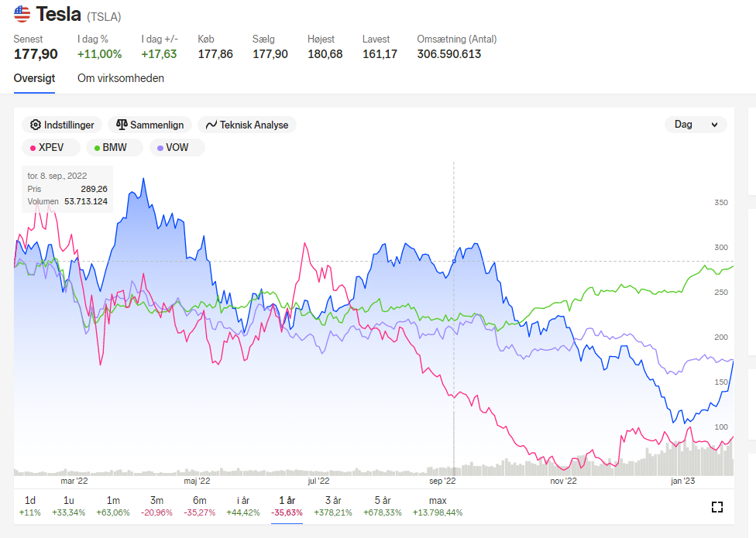Click the Køb value 177,86
756x538 pixels.
[x=215, y=54]
